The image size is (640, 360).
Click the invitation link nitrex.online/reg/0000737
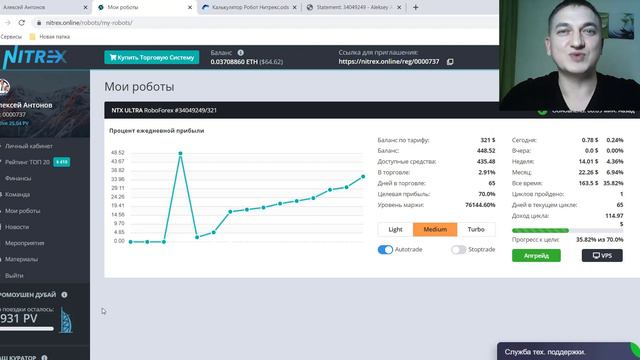pos(389,62)
